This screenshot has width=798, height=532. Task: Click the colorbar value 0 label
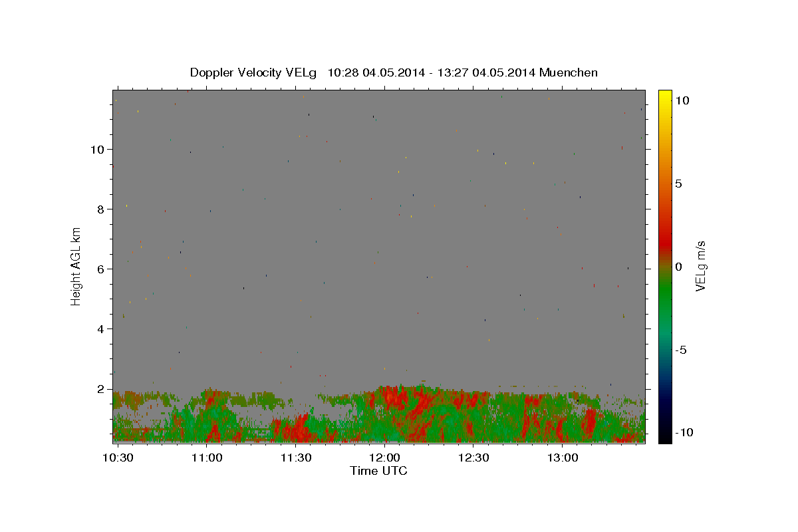click(x=678, y=267)
